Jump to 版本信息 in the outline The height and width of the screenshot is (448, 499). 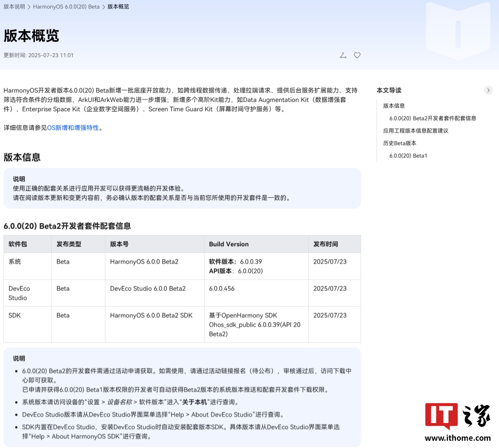(x=394, y=106)
